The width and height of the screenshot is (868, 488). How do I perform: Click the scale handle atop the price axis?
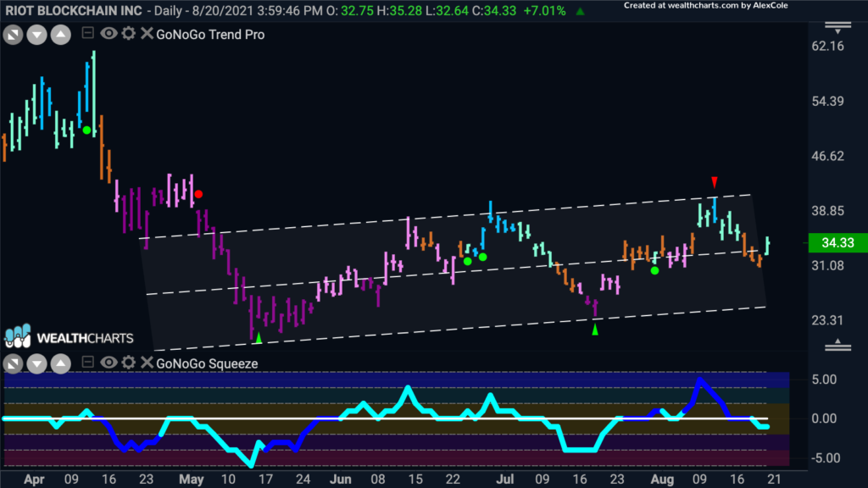[838, 27]
